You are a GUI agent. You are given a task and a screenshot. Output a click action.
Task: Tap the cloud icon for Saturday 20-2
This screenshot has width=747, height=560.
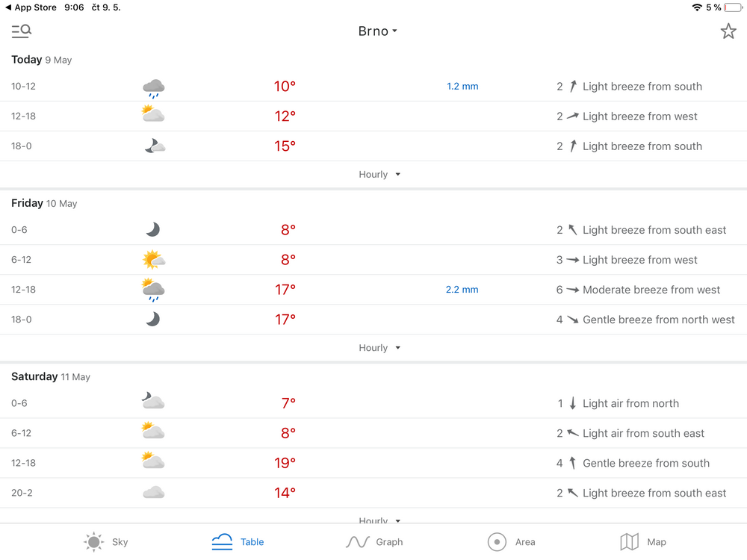(x=153, y=493)
